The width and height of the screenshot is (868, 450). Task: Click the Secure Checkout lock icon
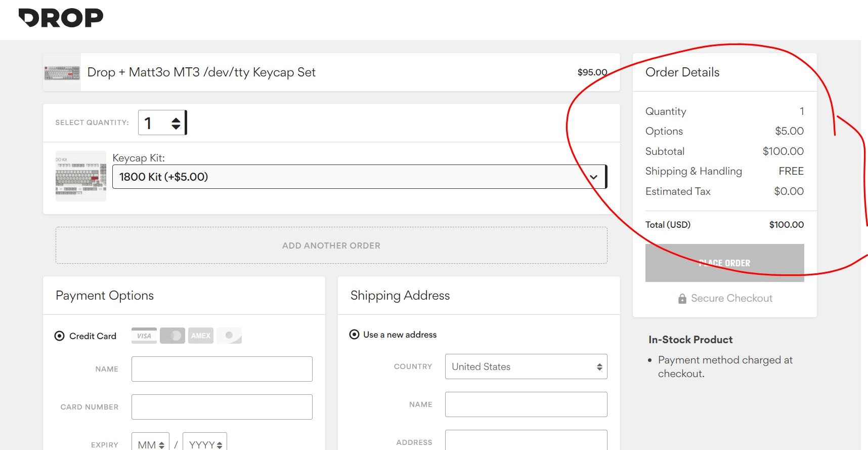pyautogui.click(x=682, y=299)
